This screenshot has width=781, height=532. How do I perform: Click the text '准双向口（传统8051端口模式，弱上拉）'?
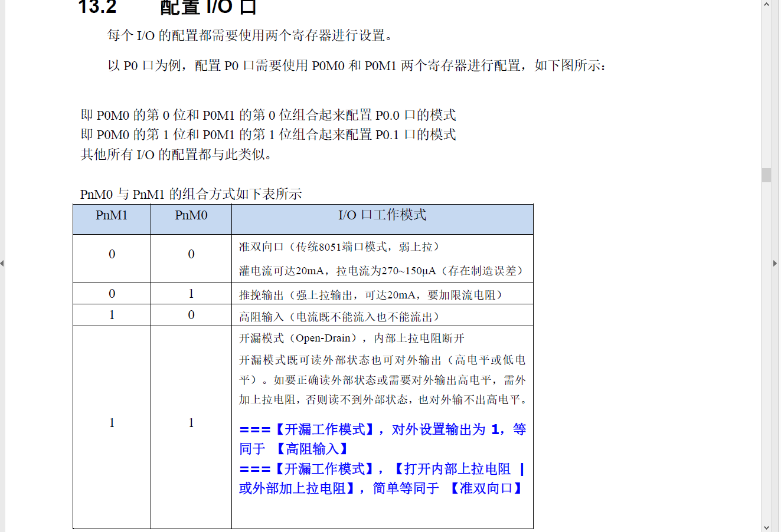pyautogui.click(x=339, y=247)
